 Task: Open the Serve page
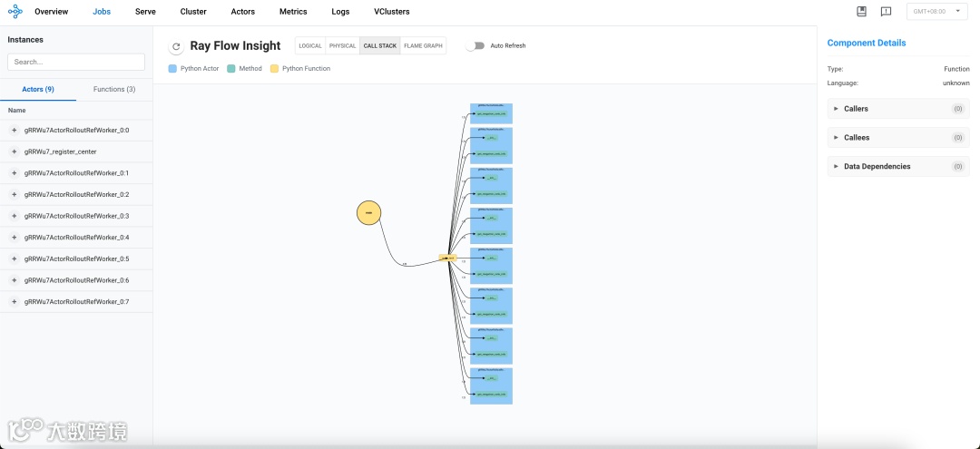tap(145, 12)
